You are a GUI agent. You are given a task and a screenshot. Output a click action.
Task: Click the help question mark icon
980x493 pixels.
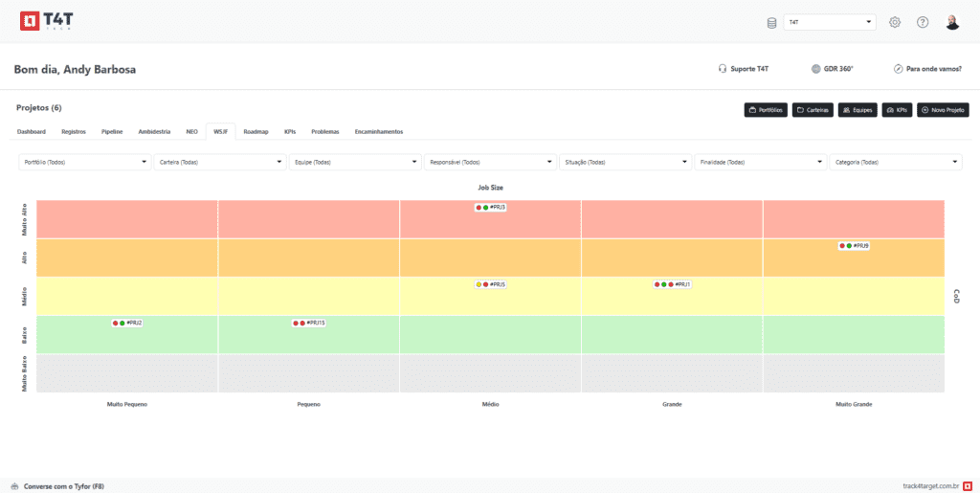coord(923,22)
